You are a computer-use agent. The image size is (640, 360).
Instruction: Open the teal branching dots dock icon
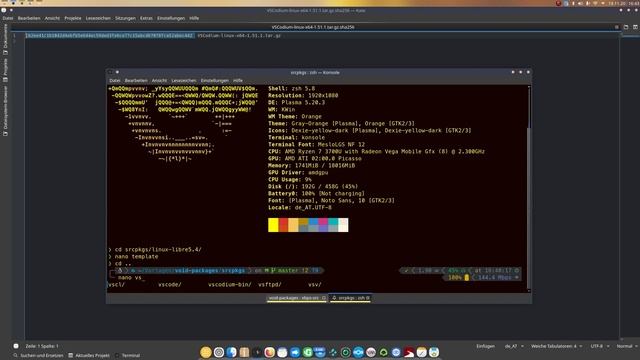click(333, 352)
